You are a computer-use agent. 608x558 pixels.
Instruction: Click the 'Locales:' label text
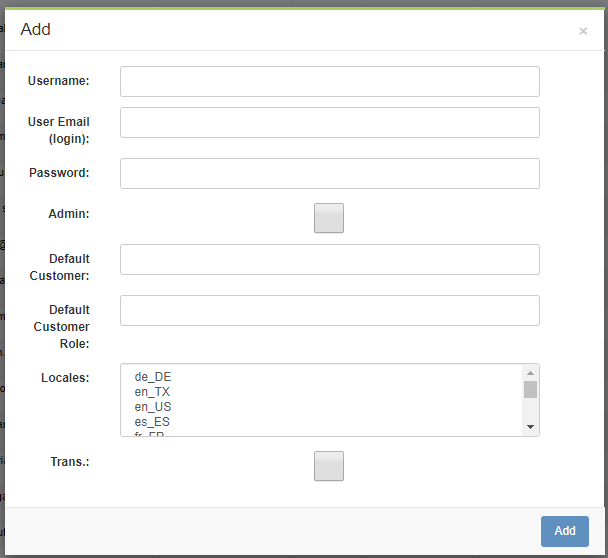65,378
